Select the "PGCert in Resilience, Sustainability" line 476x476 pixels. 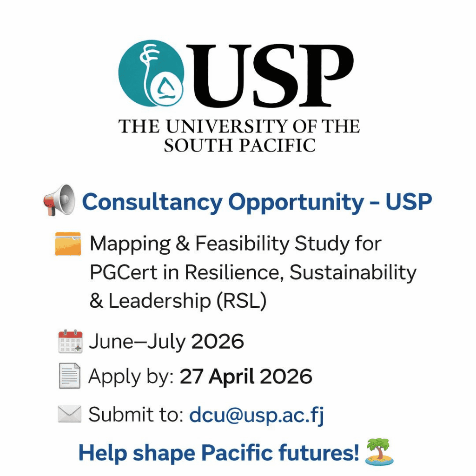point(253,272)
